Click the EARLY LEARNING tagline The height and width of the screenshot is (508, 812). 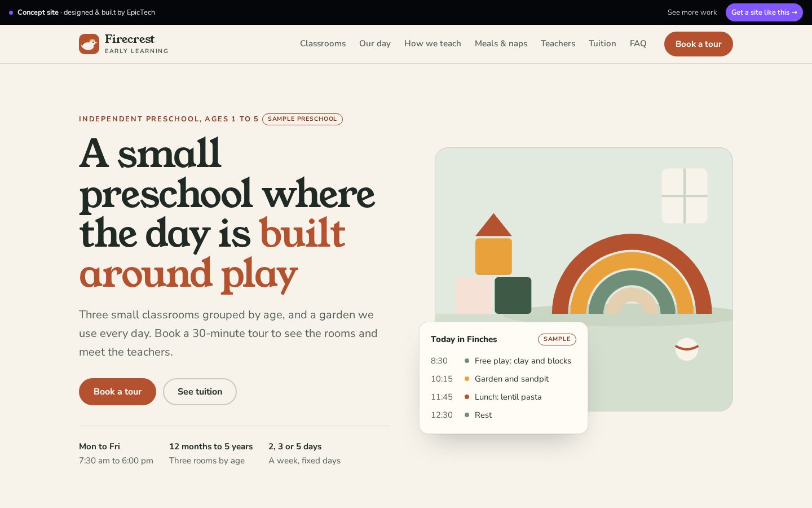136,51
